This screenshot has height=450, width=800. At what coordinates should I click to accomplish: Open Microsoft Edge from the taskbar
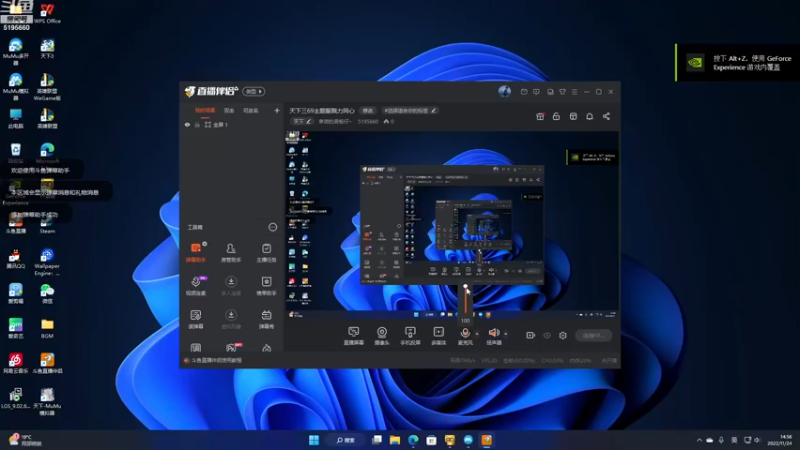pos(413,440)
